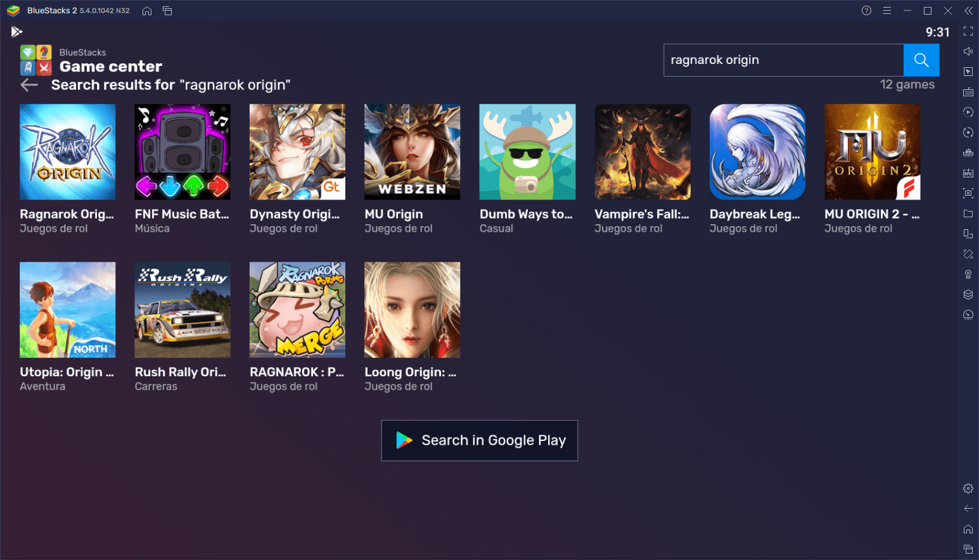979x560 pixels.
Task: Open the MU ORIGIN 2 game thumbnail
Action: pyautogui.click(x=873, y=152)
